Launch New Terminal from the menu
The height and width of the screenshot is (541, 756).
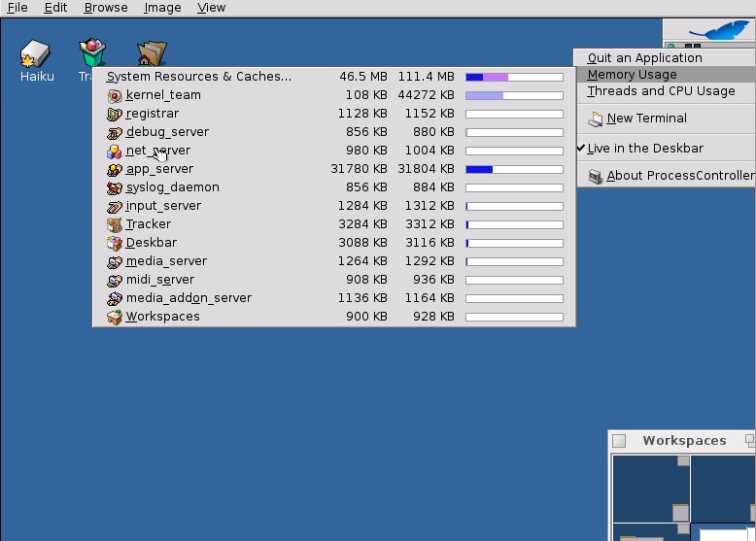coord(646,118)
